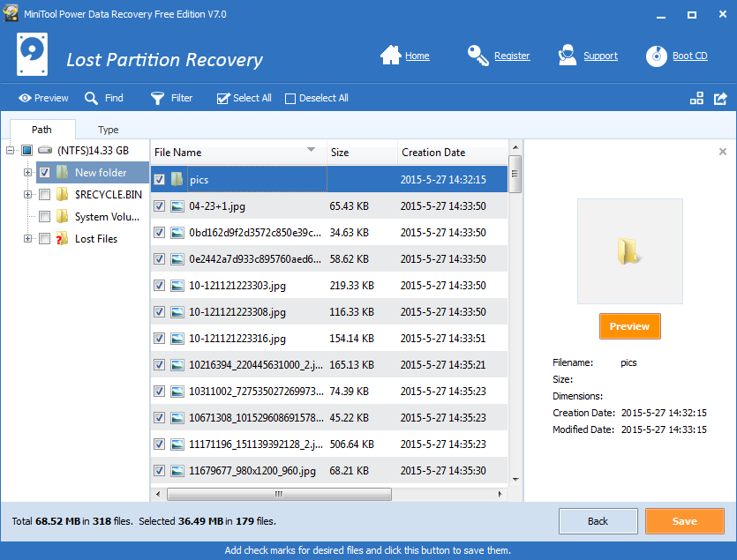Viewport: 737px width, 560px height.
Task: Select the 0e2442a7d933c895760aed6... file row
Action: 329,259
